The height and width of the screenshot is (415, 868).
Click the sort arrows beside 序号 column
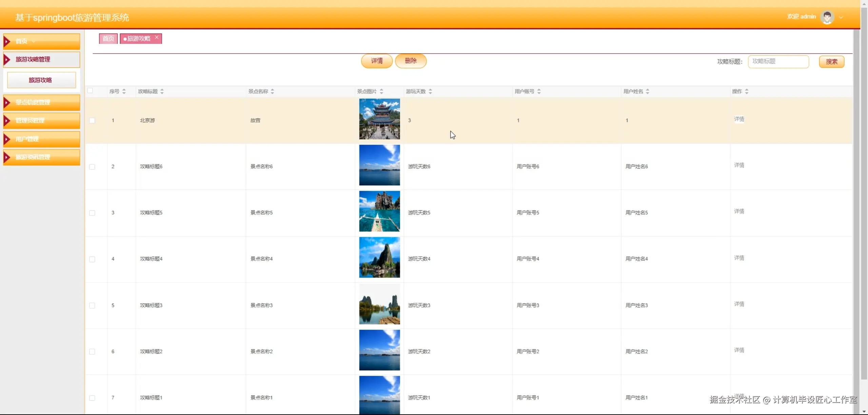pyautogui.click(x=124, y=91)
